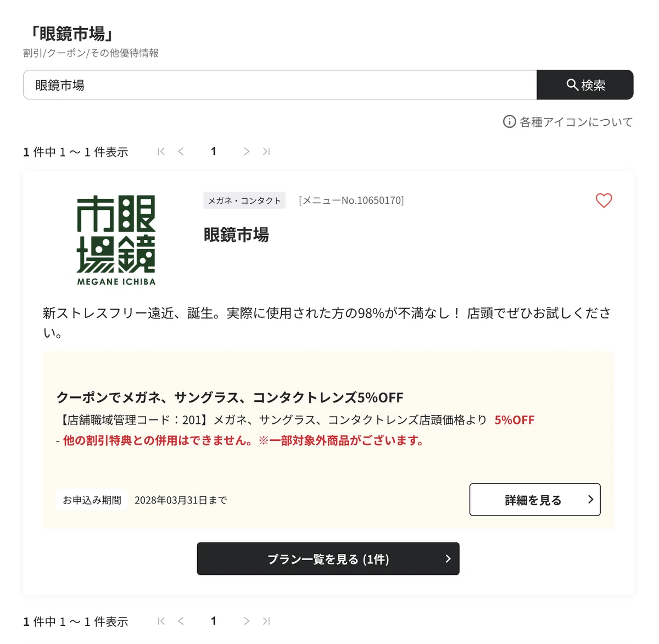Click the magnifier 検索 button
Image resolution: width=659 pixels, height=644 pixels.
tap(585, 85)
